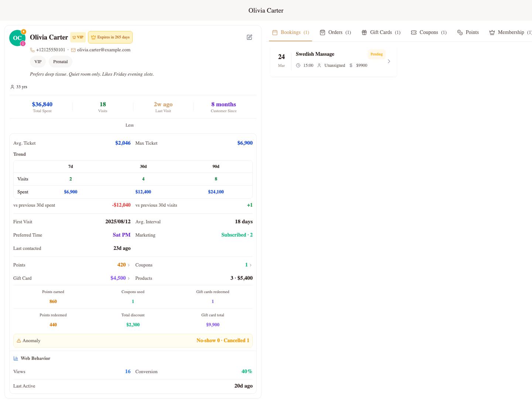Image resolution: width=532 pixels, height=406 pixels.
Task: Click the person icon beside 33 yrs
Action: [x=12, y=87]
